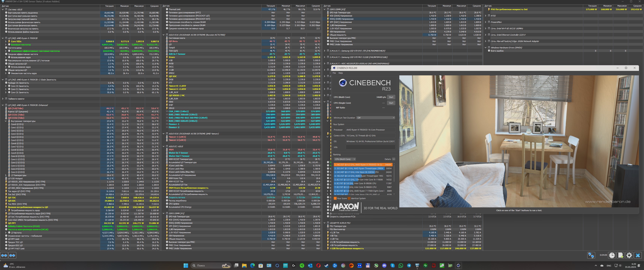Reset sensor timer via clock icon
644x270 pixels.
[612, 255]
